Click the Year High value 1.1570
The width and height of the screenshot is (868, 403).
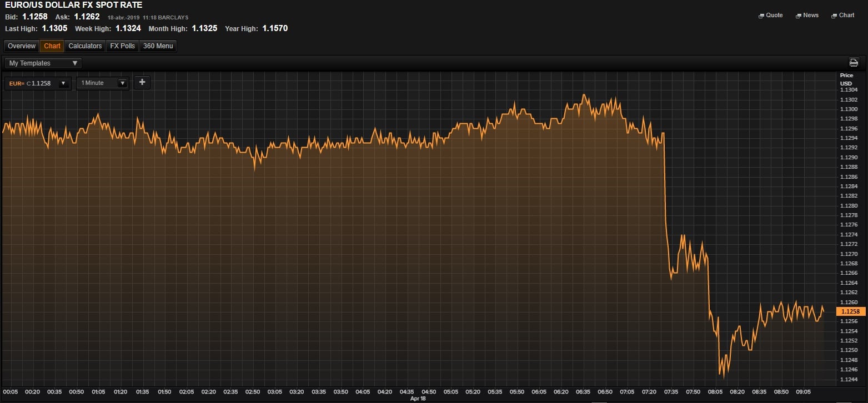point(275,28)
